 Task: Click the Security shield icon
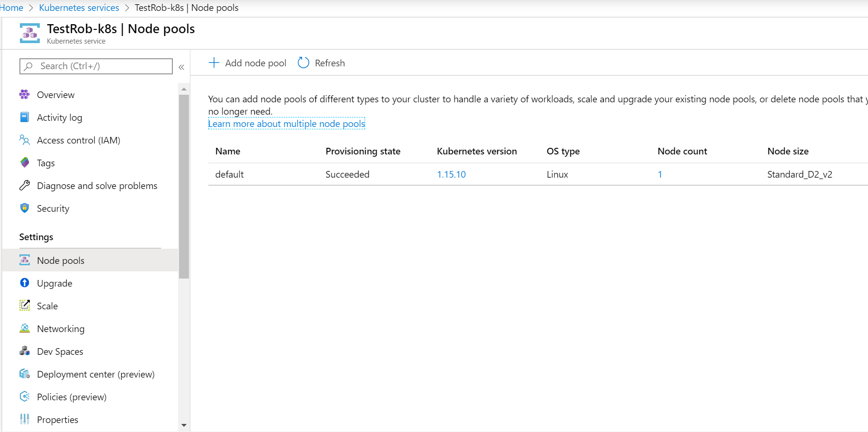click(x=25, y=208)
